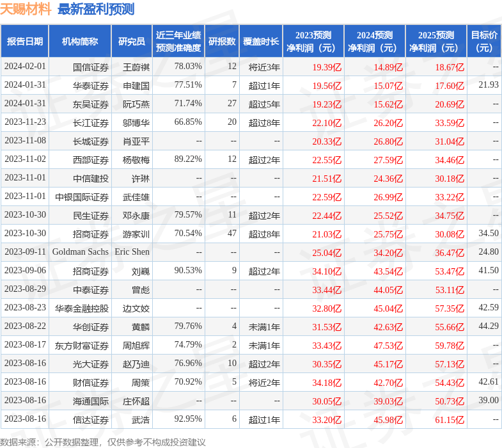Click the 研究员 column header
Image resolution: width=502 pixels, height=448 pixels.
pos(132,42)
